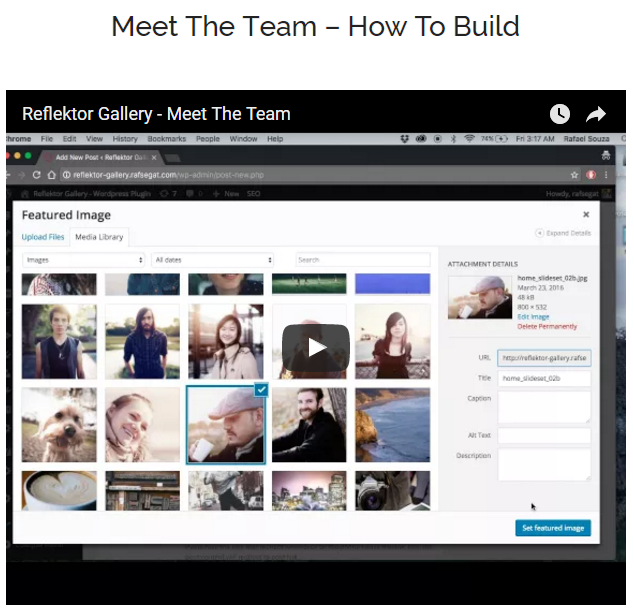This screenshot has height=613, width=634.
Task: Click Delete Permanently link
Action: 547,326
